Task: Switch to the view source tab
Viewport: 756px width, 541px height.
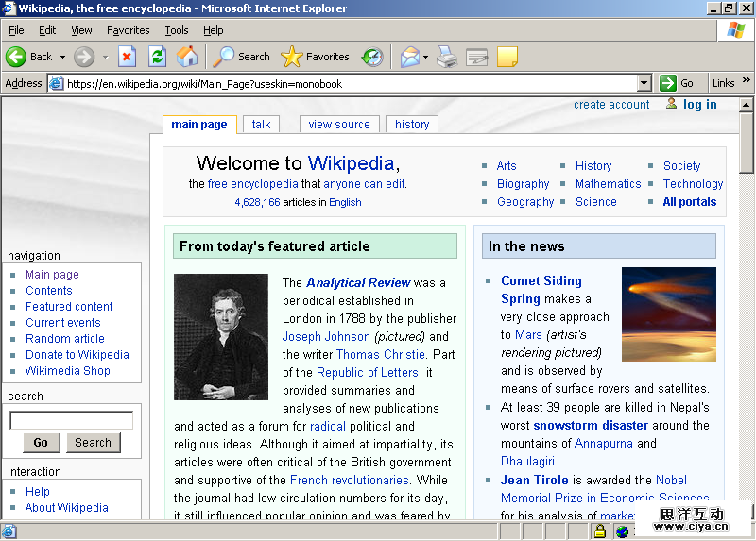Action: tap(339, 125)
